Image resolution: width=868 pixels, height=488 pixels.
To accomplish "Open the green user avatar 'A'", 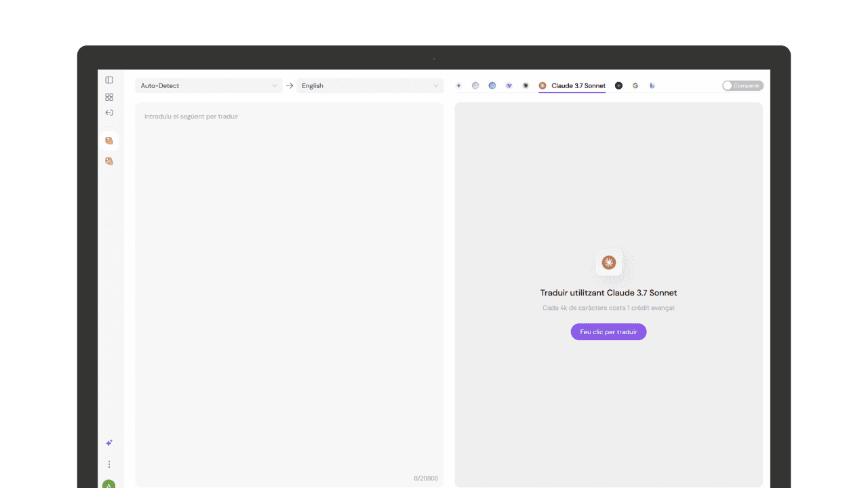I will tap(108, 485).
